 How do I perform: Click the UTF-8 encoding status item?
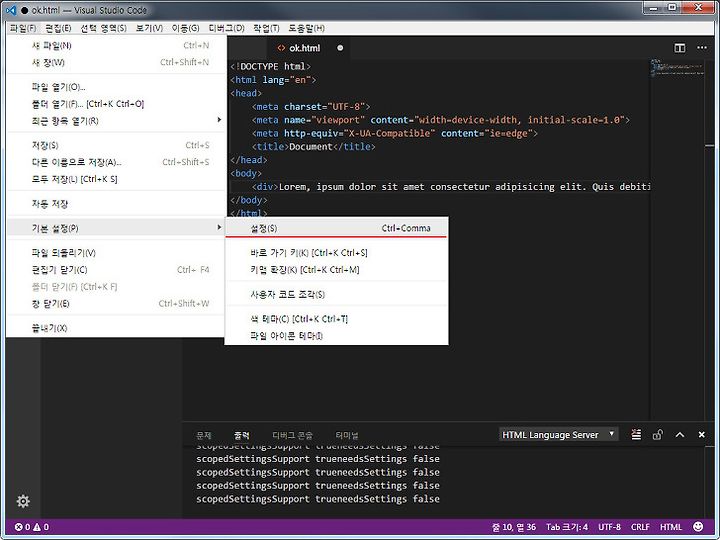[x=609, y=527]
